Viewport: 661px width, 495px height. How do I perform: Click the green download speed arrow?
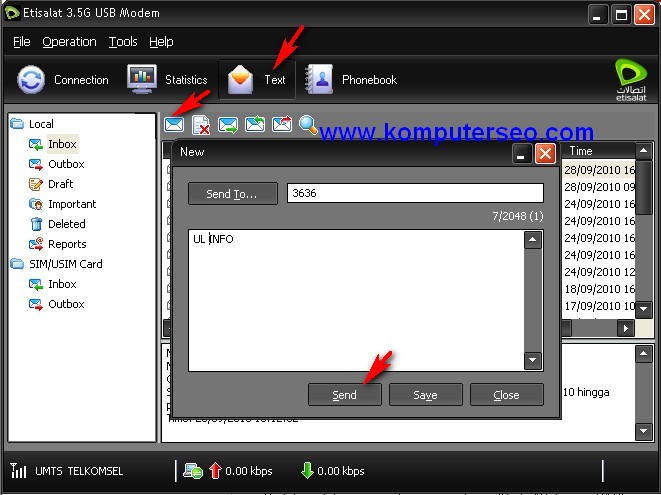[x=307, y=471]
